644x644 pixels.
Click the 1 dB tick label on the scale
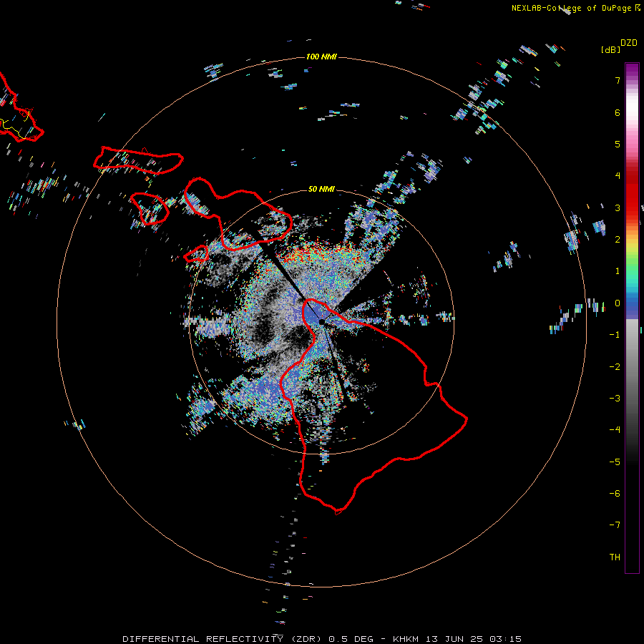(618, 271)
